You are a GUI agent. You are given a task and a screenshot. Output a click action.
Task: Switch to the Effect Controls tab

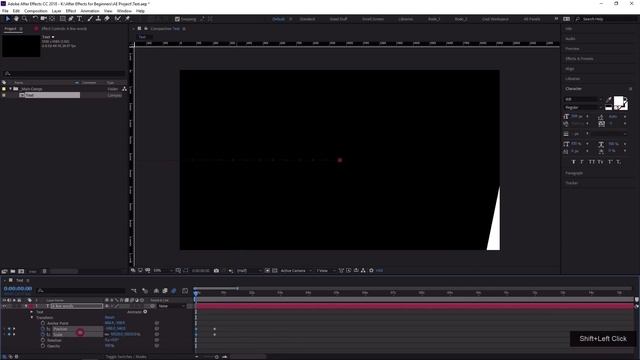point(64,29)
